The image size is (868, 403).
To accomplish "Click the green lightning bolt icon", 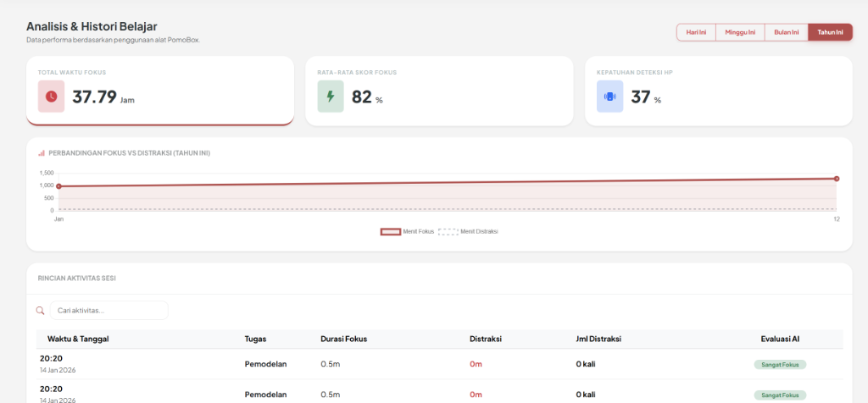I will point(331,97).
